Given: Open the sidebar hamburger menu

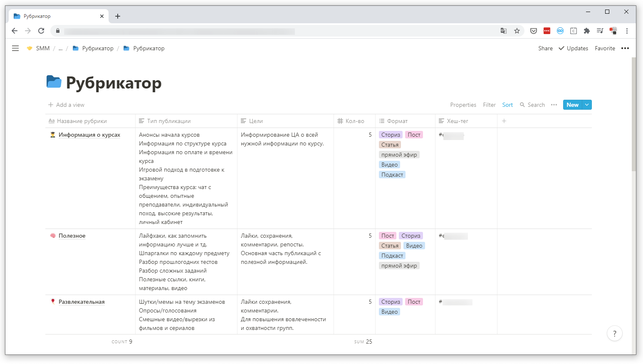Looking at the screenshot, I should coord(15,48).
